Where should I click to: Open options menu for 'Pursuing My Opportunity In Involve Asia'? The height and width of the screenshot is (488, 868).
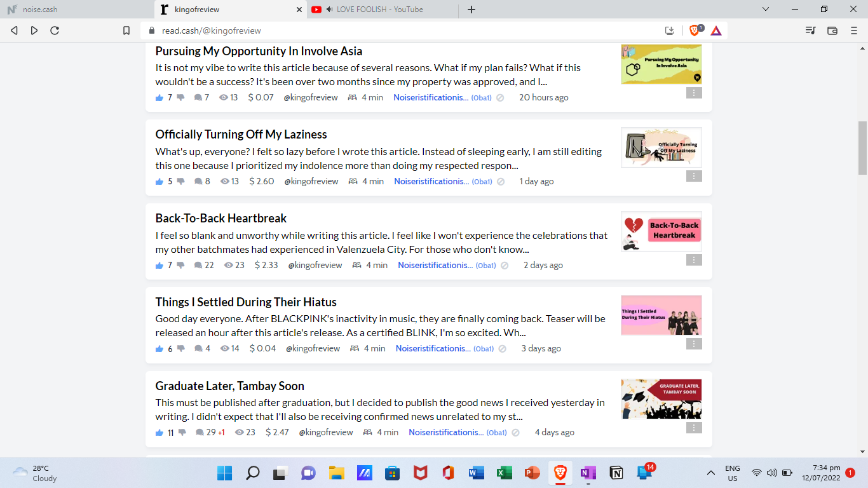pos(694,93)
